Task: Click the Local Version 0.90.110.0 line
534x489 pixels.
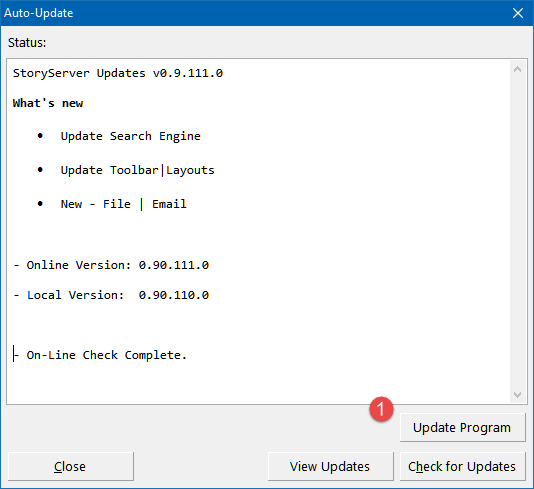Action: [111, 295]
